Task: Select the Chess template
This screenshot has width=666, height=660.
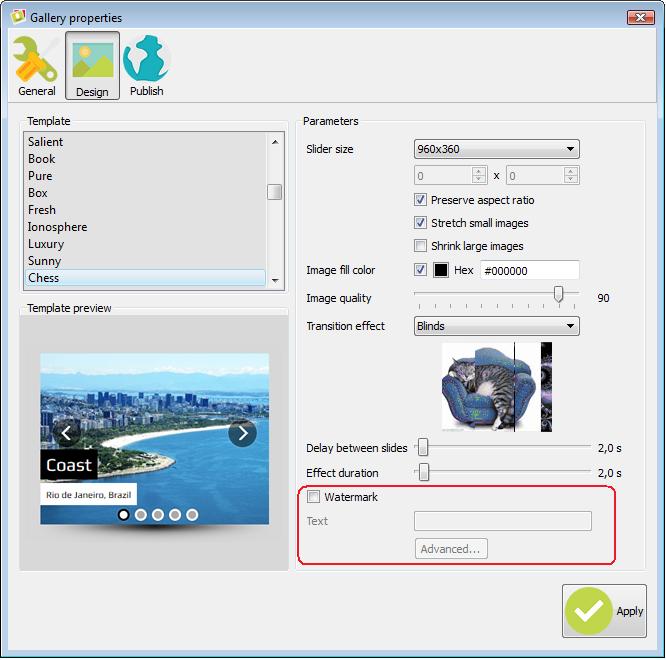Action: 145,278
